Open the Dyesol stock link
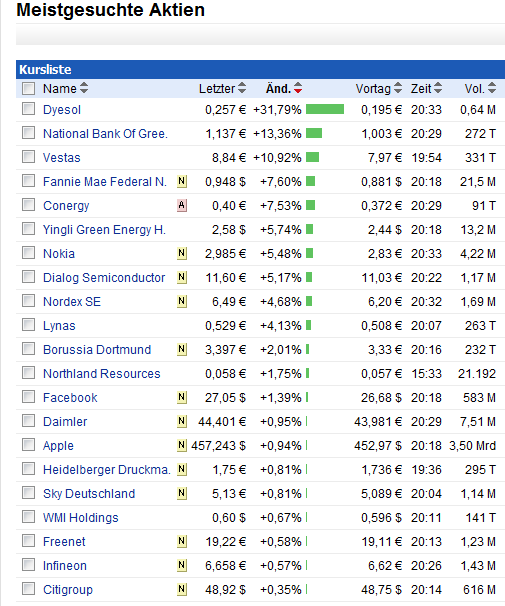 (x=62, y=110)
